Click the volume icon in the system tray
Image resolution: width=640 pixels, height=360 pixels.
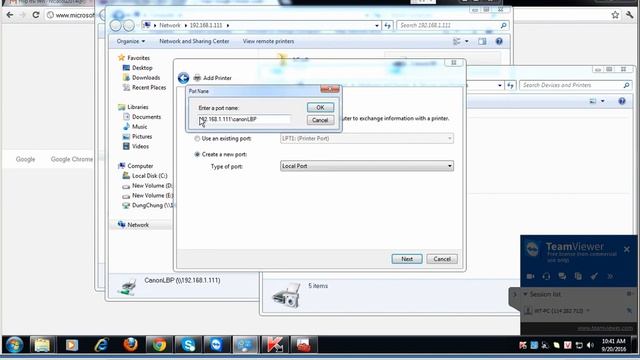pyautogui.click(x=590, y=345)
